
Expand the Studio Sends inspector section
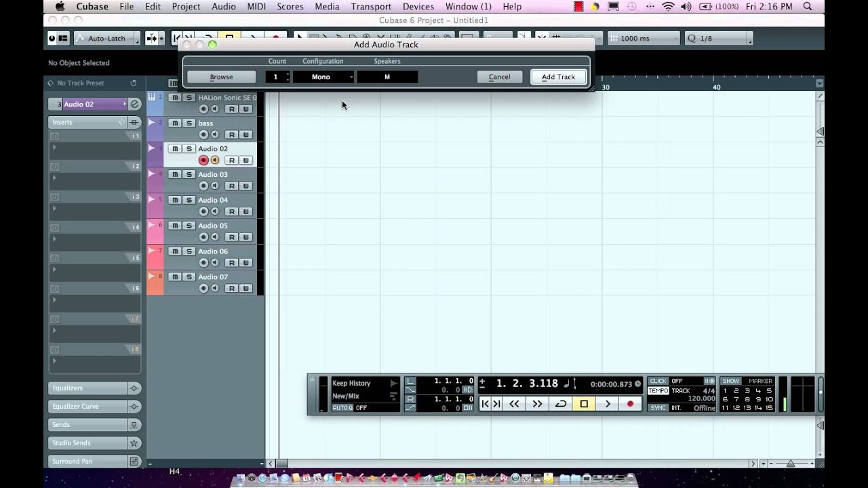click(87, 443)
